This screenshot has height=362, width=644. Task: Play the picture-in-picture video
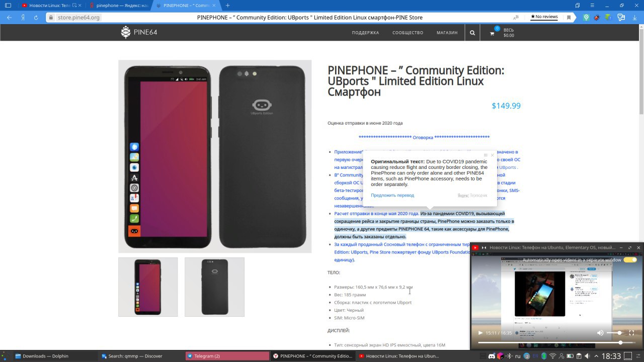pyautogui.click(x=480, y=333)
